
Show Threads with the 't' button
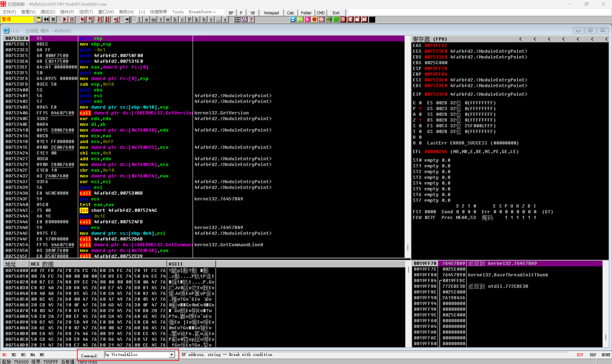pos(161,19)
